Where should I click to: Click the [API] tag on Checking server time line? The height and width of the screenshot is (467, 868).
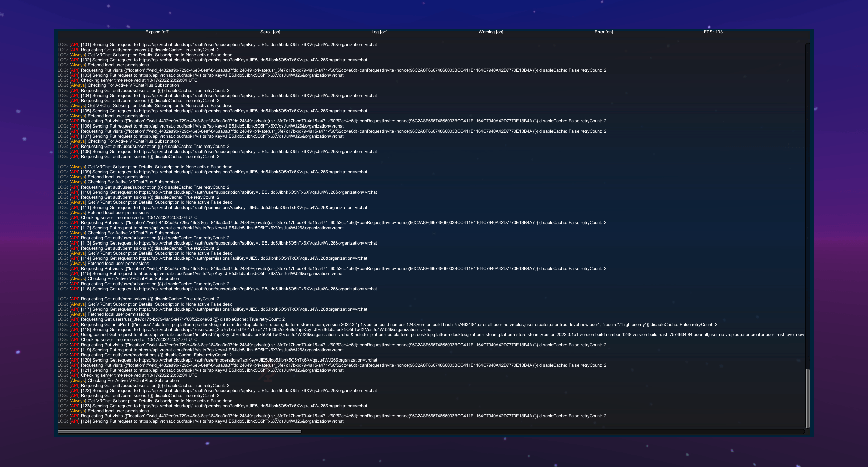pyautogui.click(x=74, y=80)
